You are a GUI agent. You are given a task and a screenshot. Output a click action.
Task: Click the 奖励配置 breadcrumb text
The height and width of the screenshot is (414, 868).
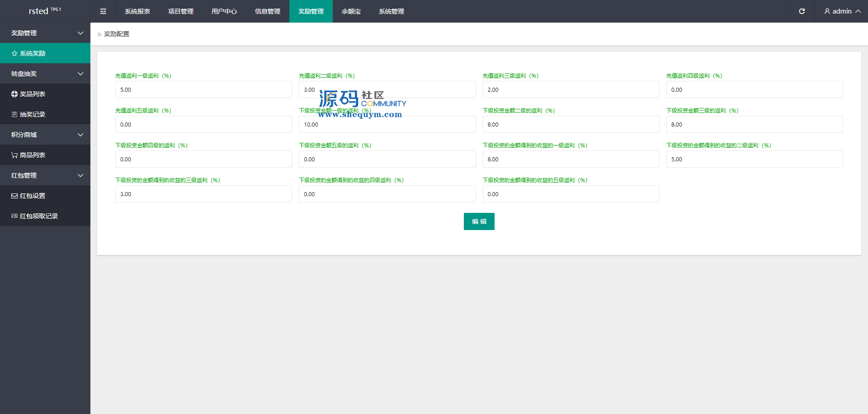click(x=117, y=34)
